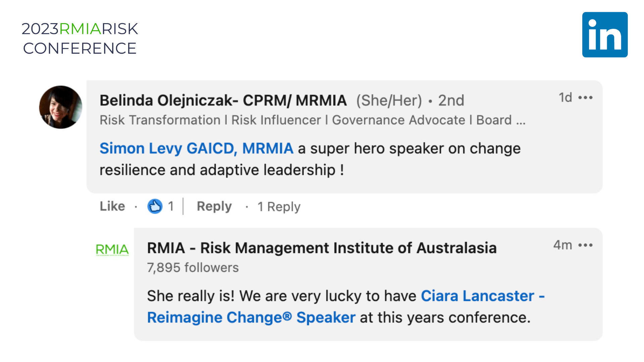This screenshot has height=362, width=644.
Task: Like Belinda's comment
Action: (x=112, y=206)
